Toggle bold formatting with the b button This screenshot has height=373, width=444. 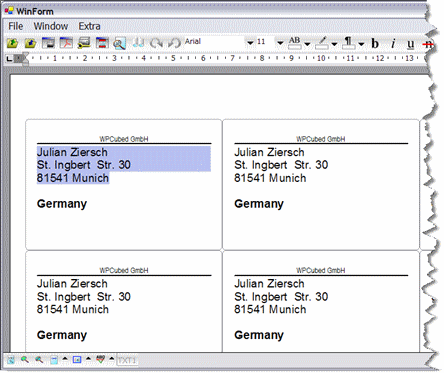point(375,43)
